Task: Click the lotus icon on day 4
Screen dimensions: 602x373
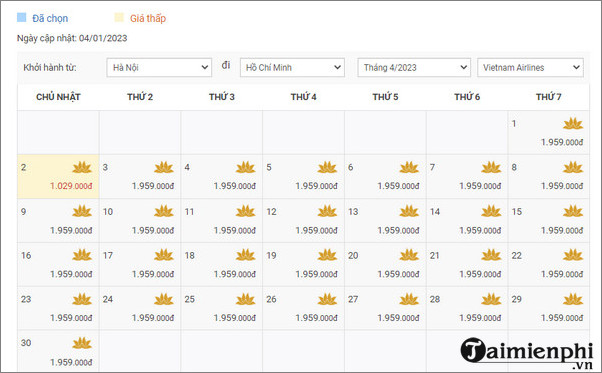Action: 246,167
